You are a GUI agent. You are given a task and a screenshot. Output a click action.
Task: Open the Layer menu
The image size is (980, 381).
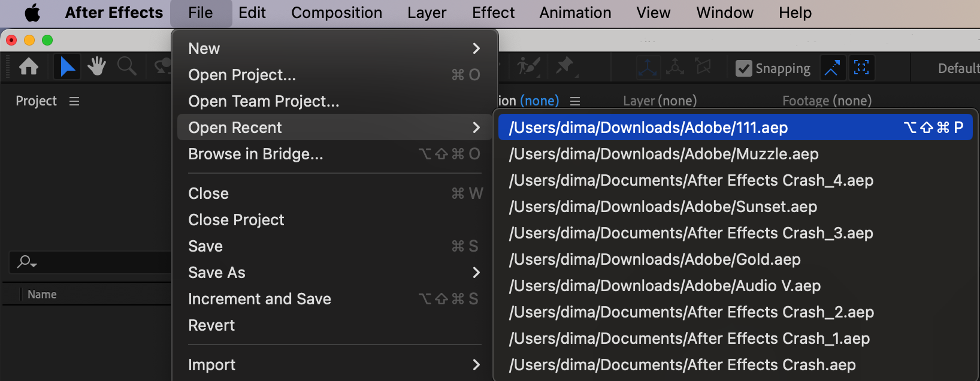point(427,13)
